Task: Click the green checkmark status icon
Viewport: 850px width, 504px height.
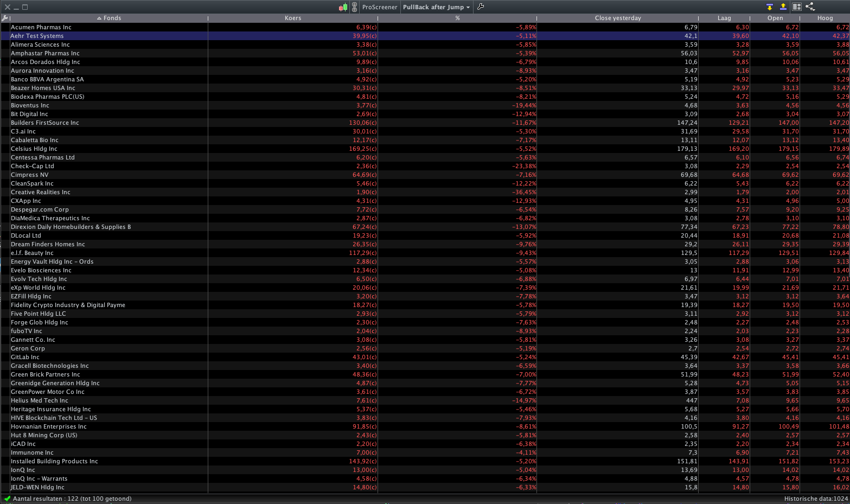Action: click(7, 499)
